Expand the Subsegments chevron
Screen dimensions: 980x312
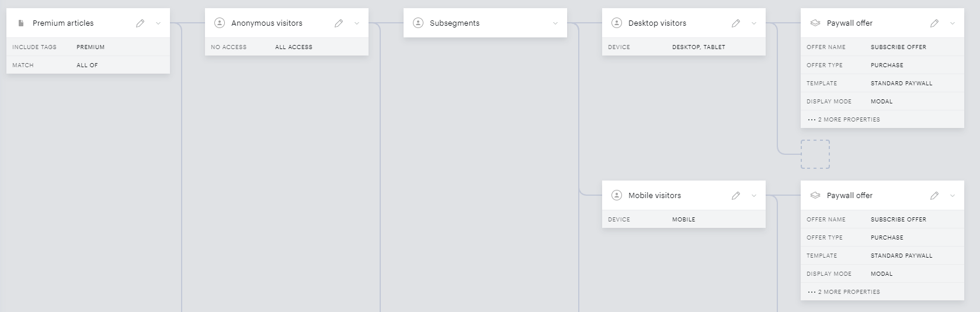click(555, 23)
